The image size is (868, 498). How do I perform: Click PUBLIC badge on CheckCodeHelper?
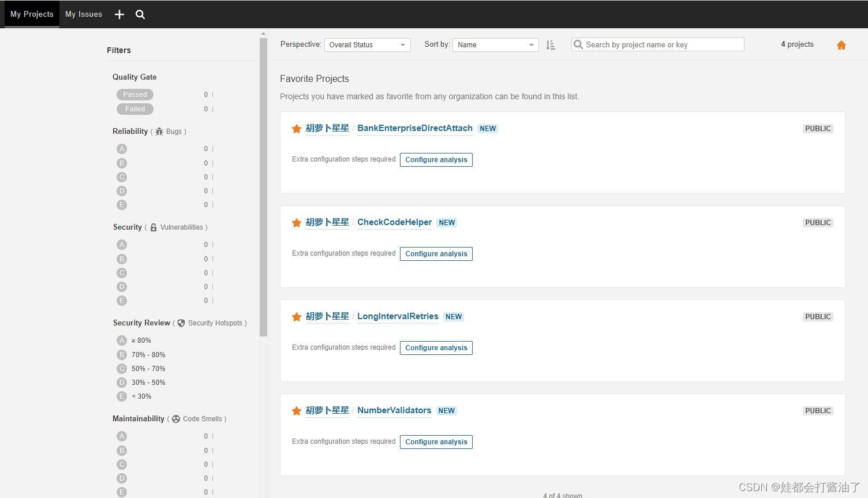click(818, 223)
